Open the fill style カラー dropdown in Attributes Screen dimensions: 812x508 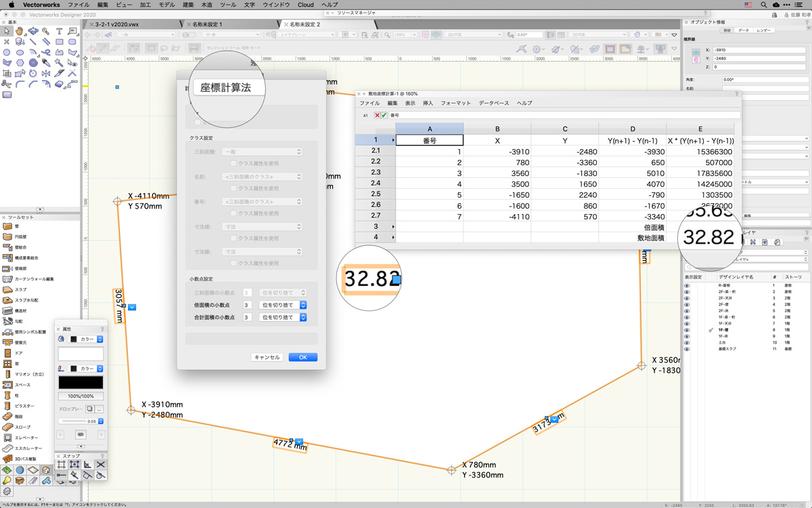coord(86,339)
